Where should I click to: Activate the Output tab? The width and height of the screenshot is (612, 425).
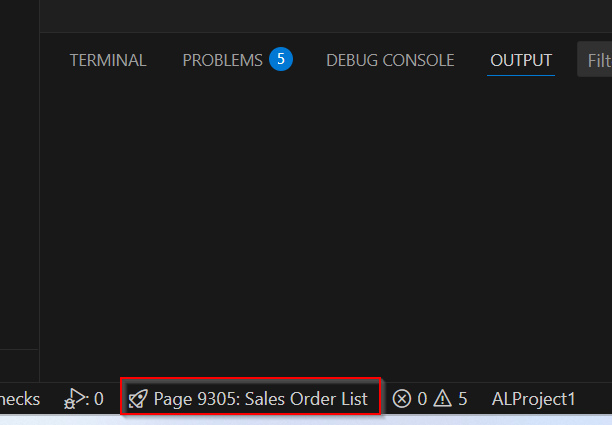[x=521, y=60]
